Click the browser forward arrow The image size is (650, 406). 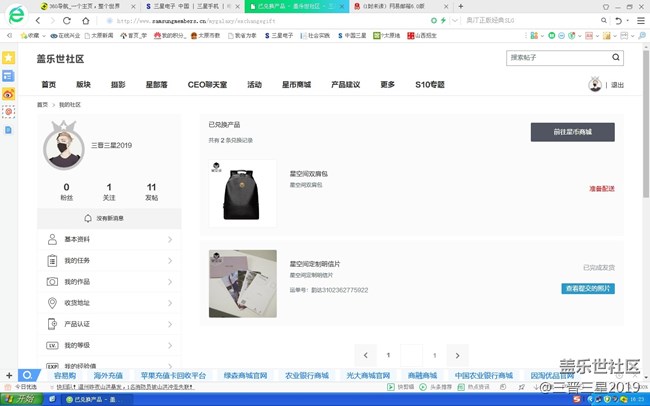[52, 20]
